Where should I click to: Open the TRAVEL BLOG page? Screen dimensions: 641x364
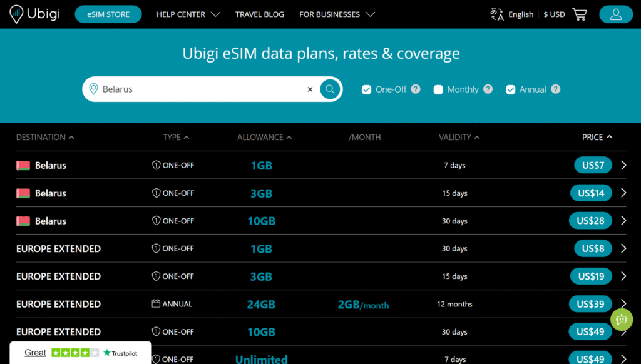pyautogui.click(x=260, y=14)
